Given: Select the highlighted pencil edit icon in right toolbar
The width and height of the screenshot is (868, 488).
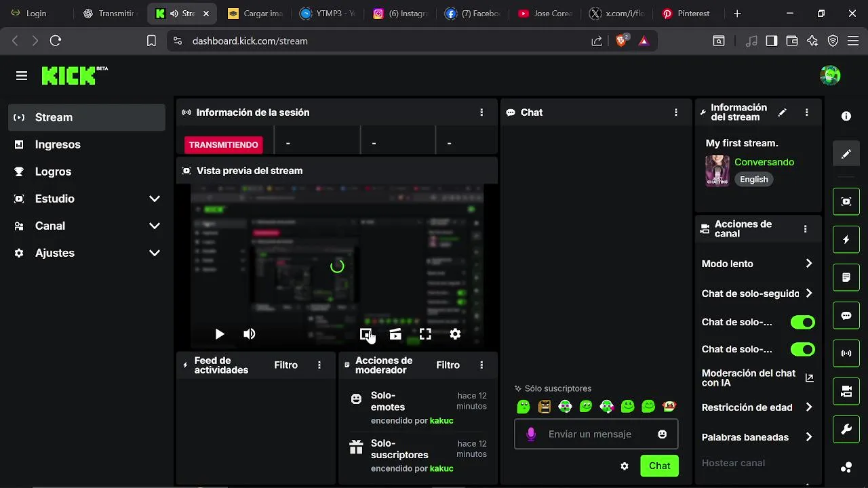Looking at the screenshot, I should coord(846,154).
